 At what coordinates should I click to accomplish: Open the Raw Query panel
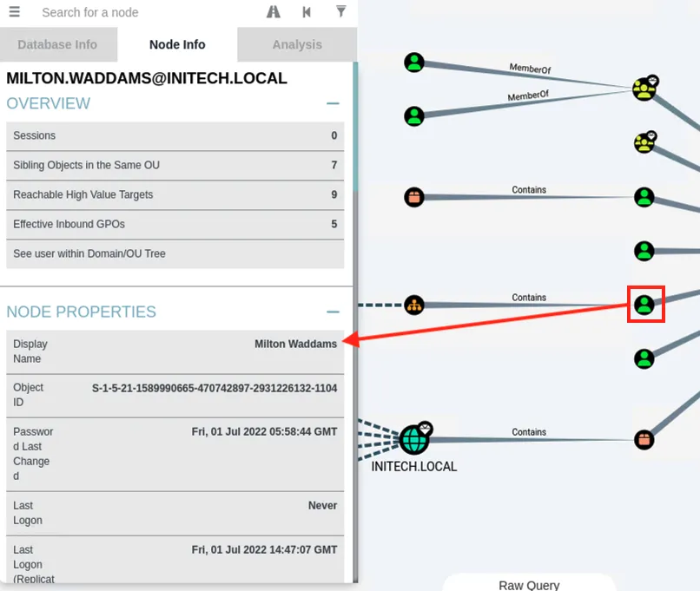[529, 584]
